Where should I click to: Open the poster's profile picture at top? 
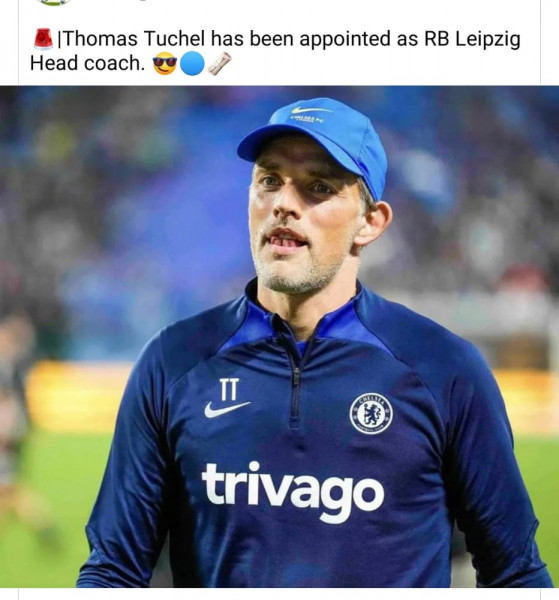pos(54,2)
